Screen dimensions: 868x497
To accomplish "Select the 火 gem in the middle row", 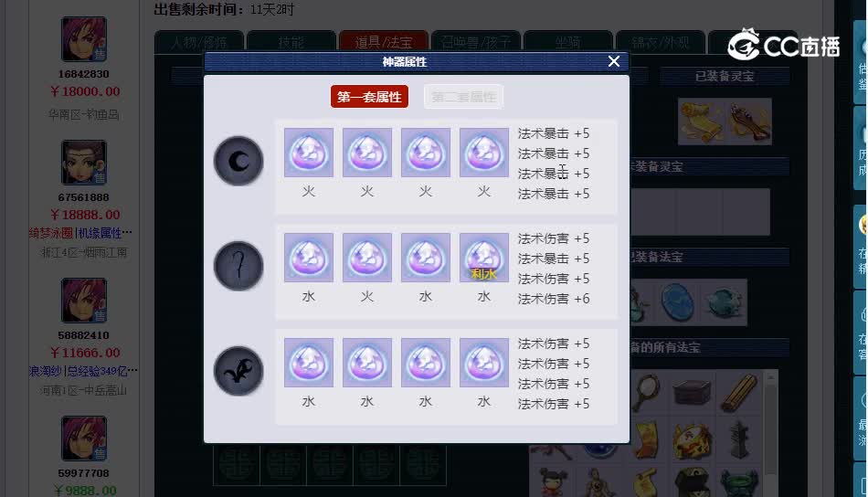I will tap(367, 258).
